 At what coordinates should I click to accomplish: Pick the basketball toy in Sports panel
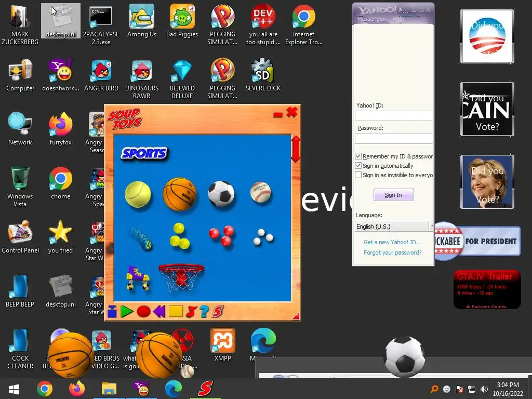180,194
